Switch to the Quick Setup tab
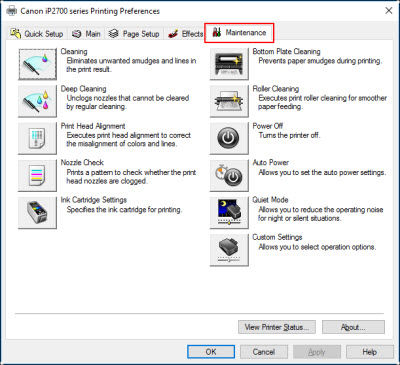The height and width of the screenshot is (365, 400). coord(37,34)
